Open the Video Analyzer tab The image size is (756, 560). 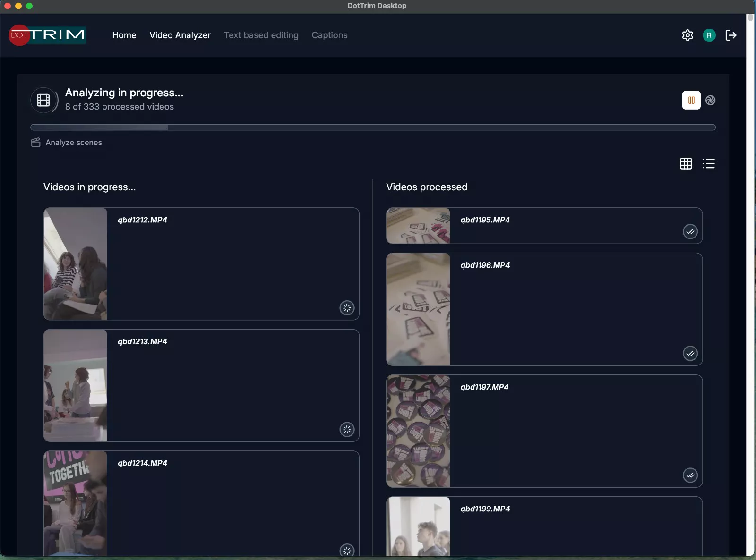coord(180,35)
